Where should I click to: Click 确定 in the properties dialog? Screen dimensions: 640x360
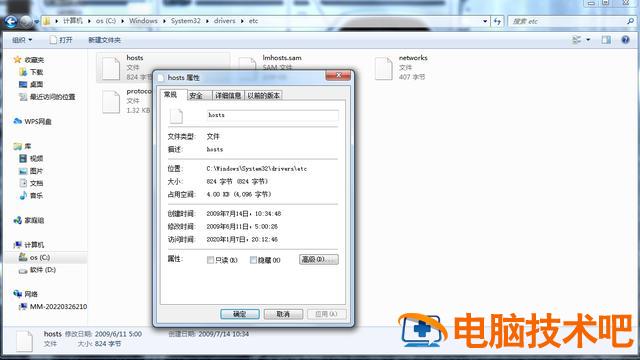(240, 314)
